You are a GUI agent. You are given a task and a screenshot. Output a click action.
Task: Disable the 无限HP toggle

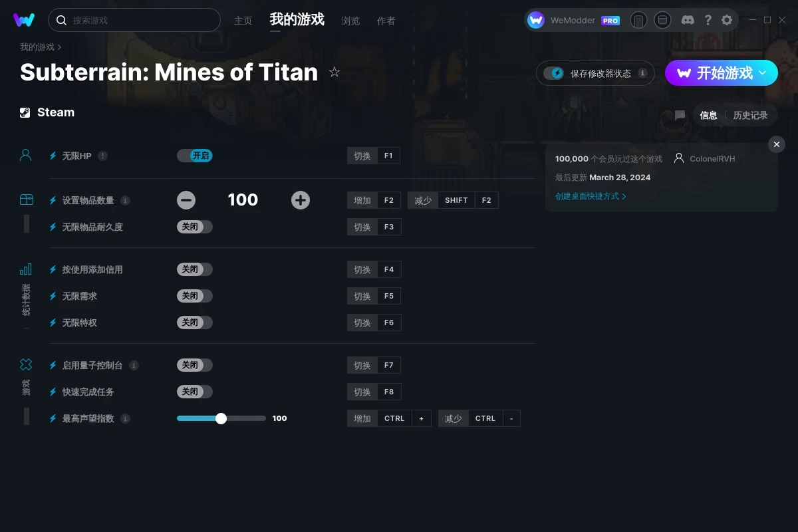tap(194, 156)
